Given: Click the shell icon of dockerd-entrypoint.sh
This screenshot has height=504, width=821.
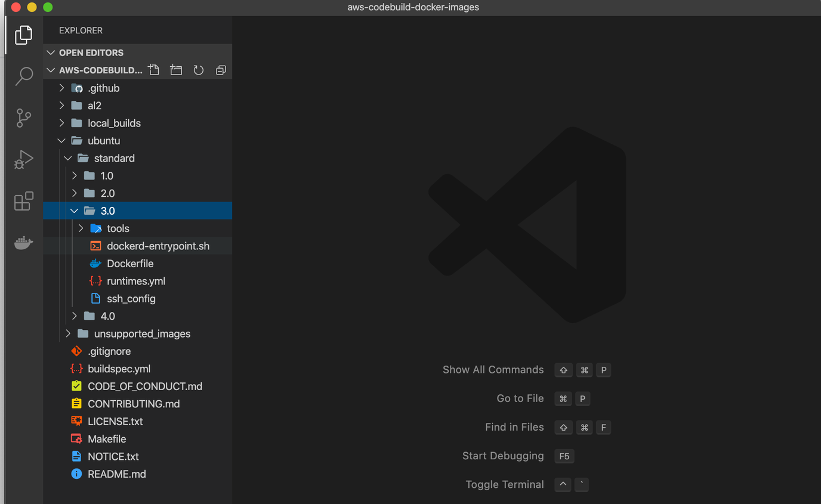Looking at the screenshot, I should tap(95, 246).
